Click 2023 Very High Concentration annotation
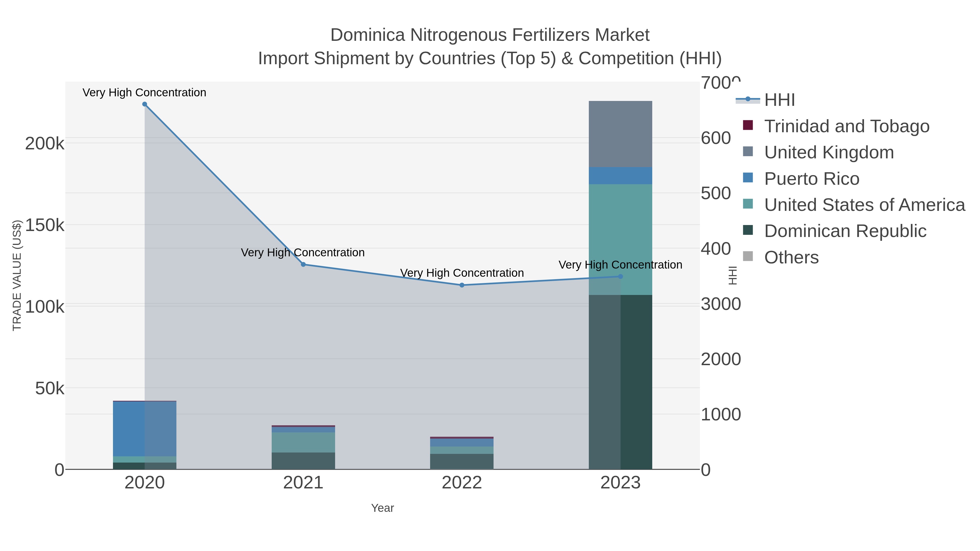This screenshot has height=551, width=980. (620, 265)
